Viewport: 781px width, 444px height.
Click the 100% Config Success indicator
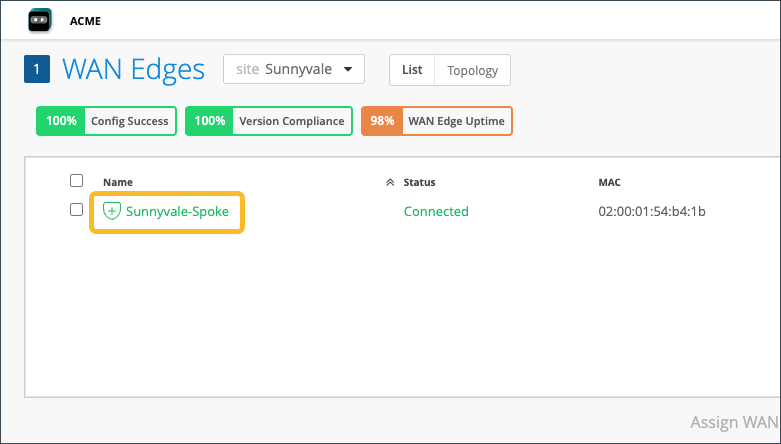pos(107,121)
